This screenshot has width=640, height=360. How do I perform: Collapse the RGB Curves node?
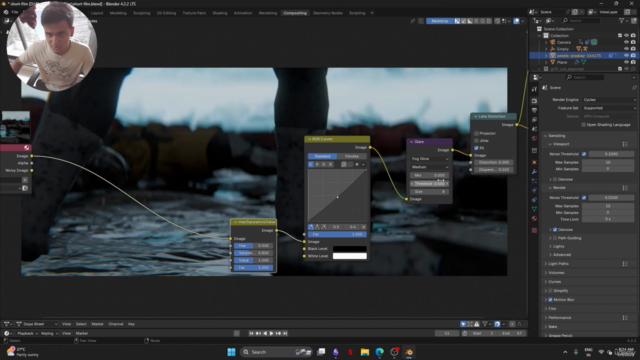[309, 139]
